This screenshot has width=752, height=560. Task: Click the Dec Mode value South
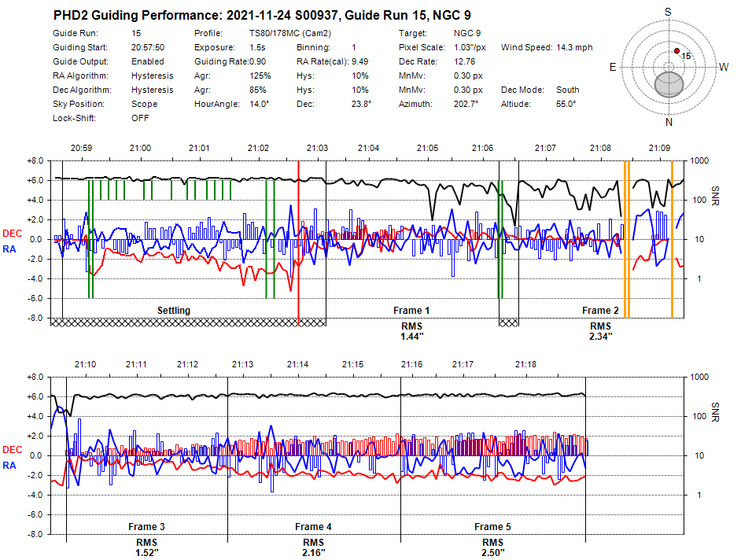568,90
